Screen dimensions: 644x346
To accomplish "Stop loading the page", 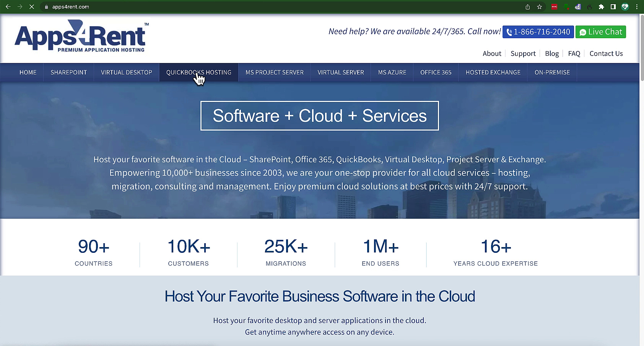I will [32, 7].
